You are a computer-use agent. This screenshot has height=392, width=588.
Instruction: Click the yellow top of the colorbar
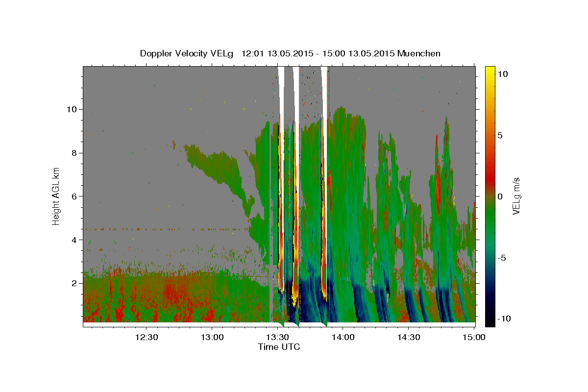coord(490,71)
